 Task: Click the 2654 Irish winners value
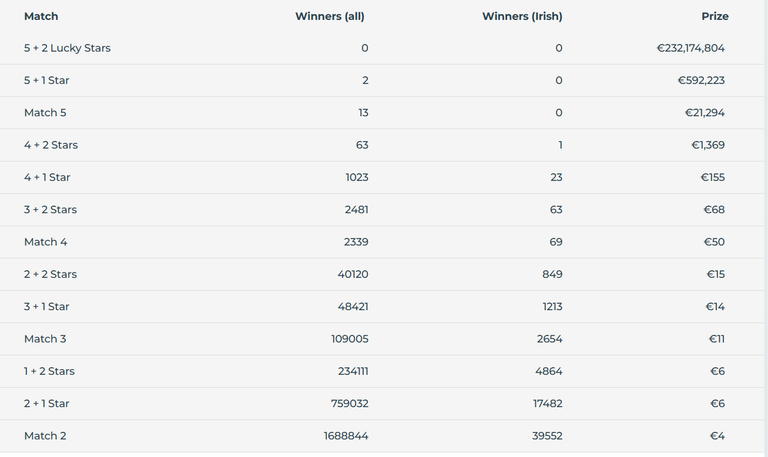[550, 339]
